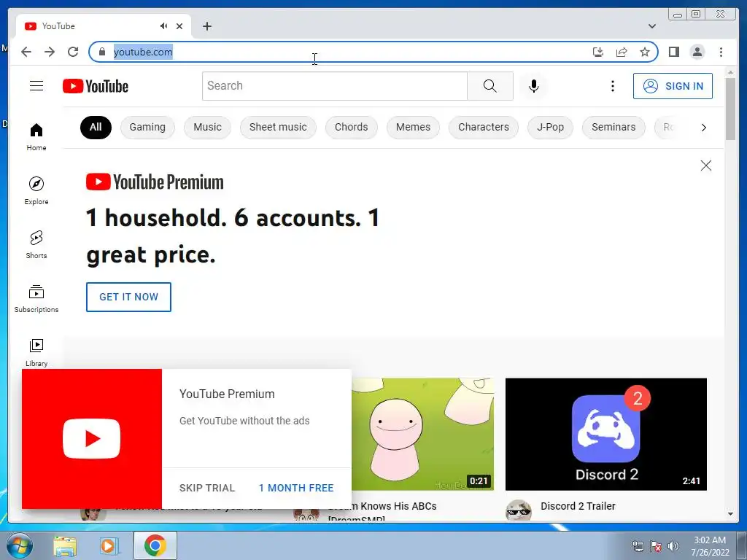
Task: Open Action Center flag in system tray
Action: click(656, 546)
